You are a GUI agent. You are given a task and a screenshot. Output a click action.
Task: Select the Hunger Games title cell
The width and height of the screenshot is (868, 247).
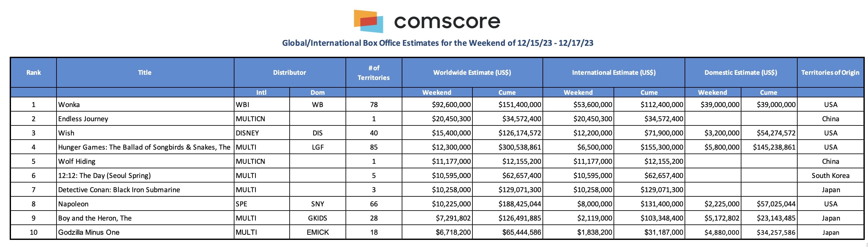(145, 147)
